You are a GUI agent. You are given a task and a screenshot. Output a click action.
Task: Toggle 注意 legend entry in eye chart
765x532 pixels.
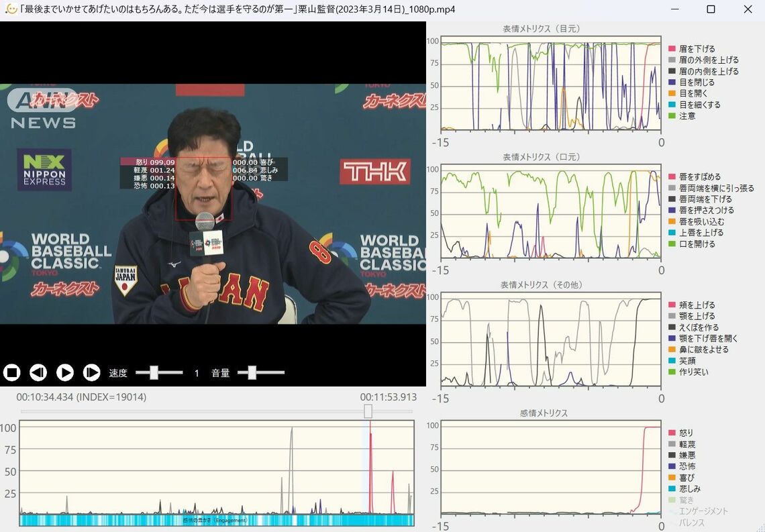pyautogui.click(x=682, y=116)
